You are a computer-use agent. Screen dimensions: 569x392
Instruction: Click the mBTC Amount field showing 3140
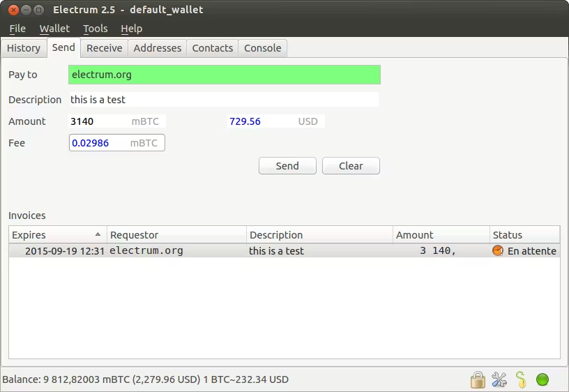pos(117,121)
